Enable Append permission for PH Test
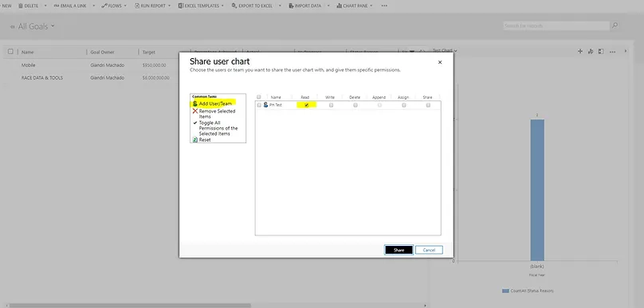 [x=379, y=105]
